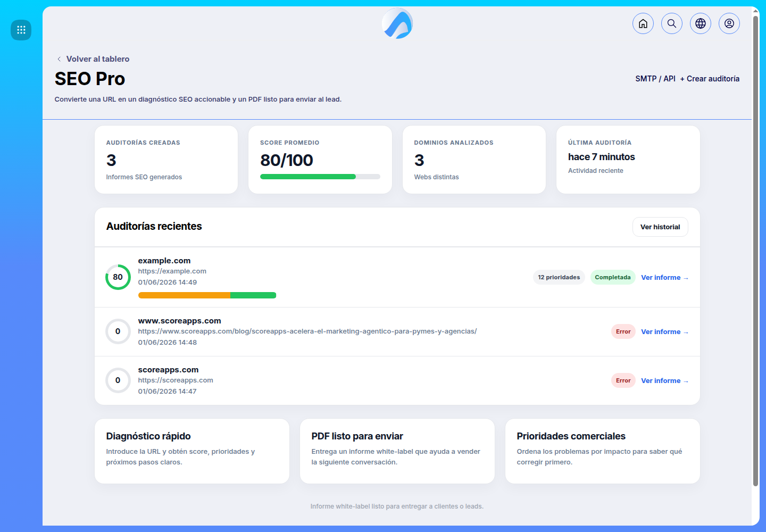The image size is (766, 532).
Task: Click the 01/06/2026 14:47 timestamp
Action: pos(168,392)
